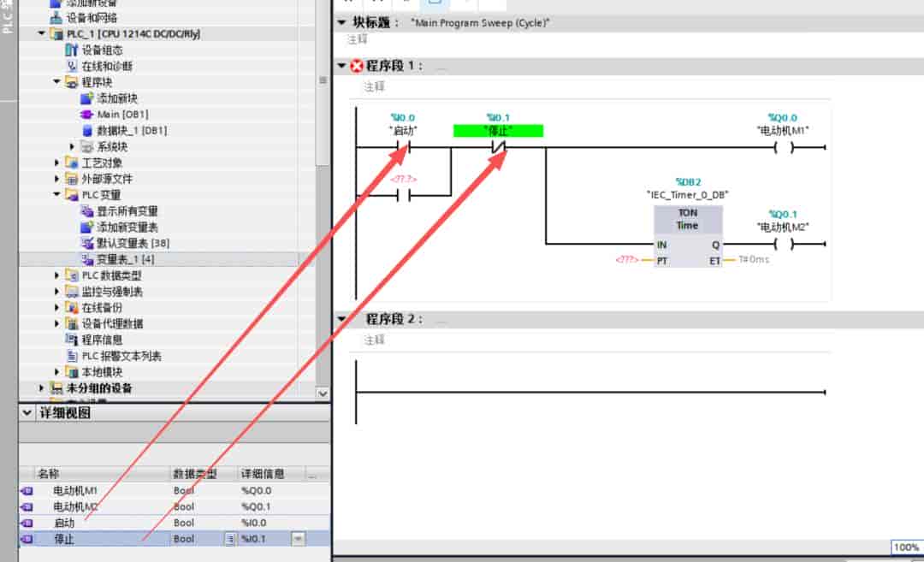The width and height of the screenshot is (924, 562).
Task: Select the 电动机M1 row in detail view
Action: point(175,491)
